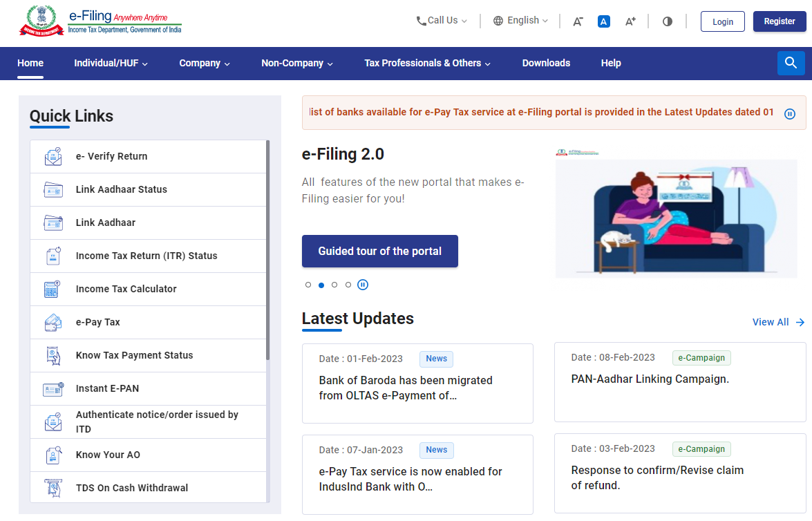Expand Tax Professionals & Others menu
Viewport: 812px width, 521px height.
pos(427,64)
